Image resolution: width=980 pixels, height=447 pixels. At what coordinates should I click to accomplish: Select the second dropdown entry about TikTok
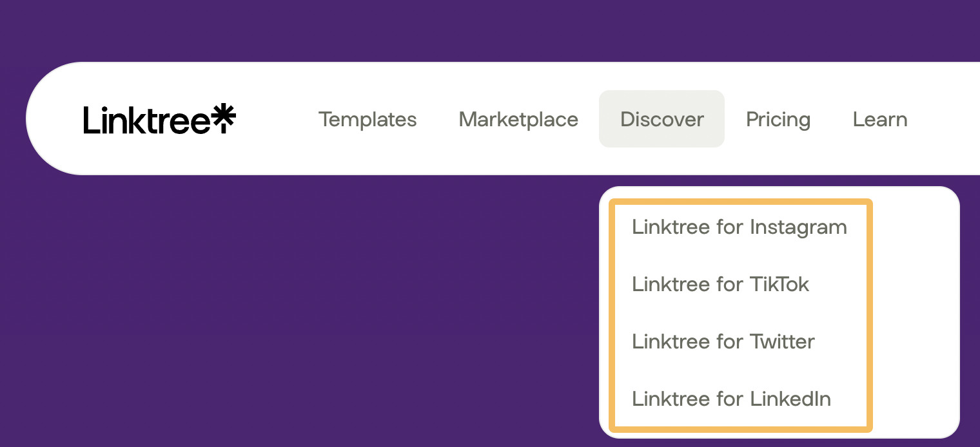point(720,284)
